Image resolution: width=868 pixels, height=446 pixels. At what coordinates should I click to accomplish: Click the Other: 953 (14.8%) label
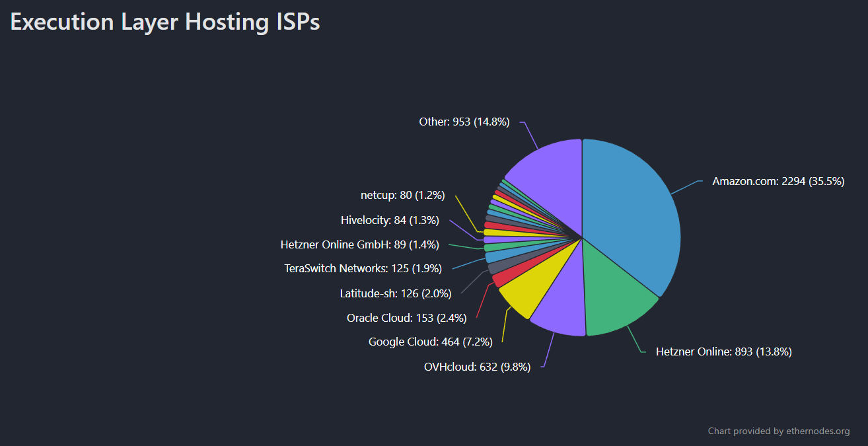coord(464,122)
